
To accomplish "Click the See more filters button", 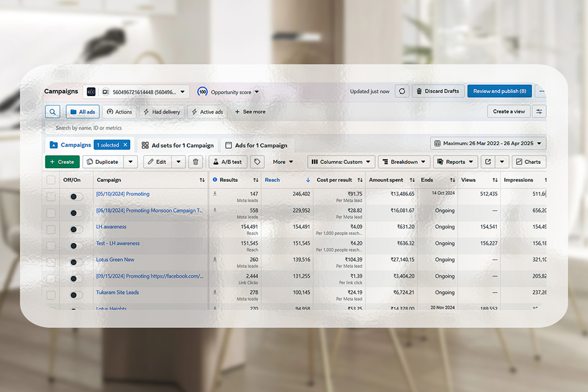I will click(250, 112).
